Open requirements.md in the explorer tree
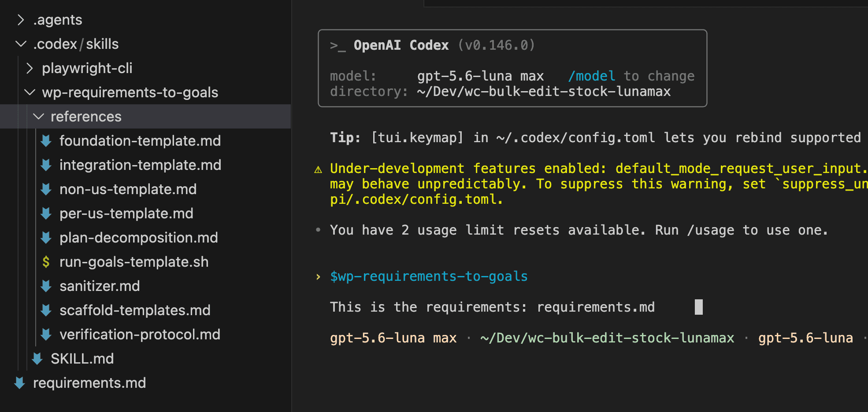 pos(89,383)
